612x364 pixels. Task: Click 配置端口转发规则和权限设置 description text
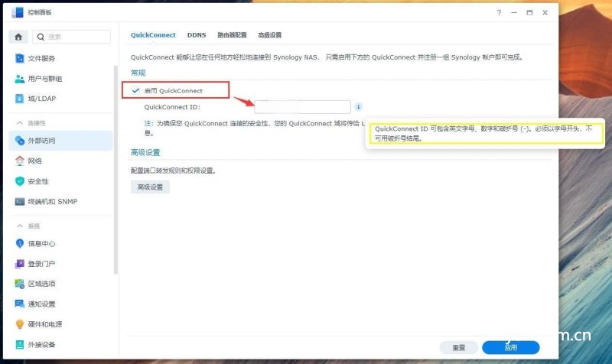(174, 171)
